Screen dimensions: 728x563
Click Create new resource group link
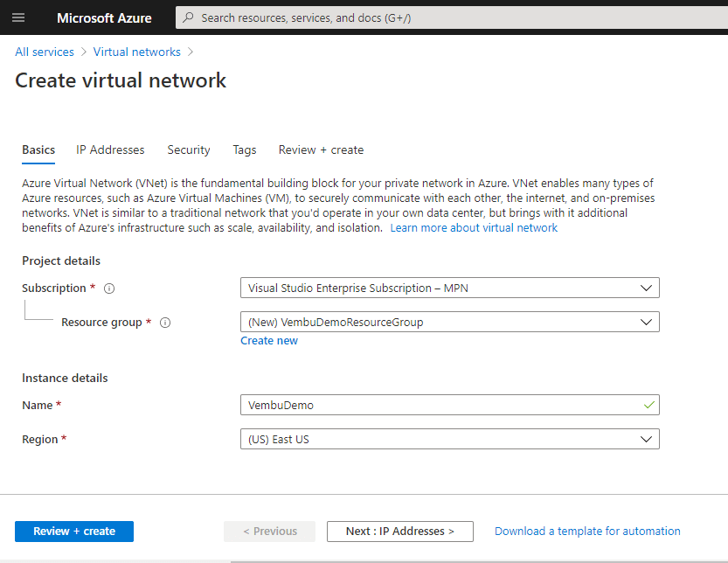tap(269, 340)
